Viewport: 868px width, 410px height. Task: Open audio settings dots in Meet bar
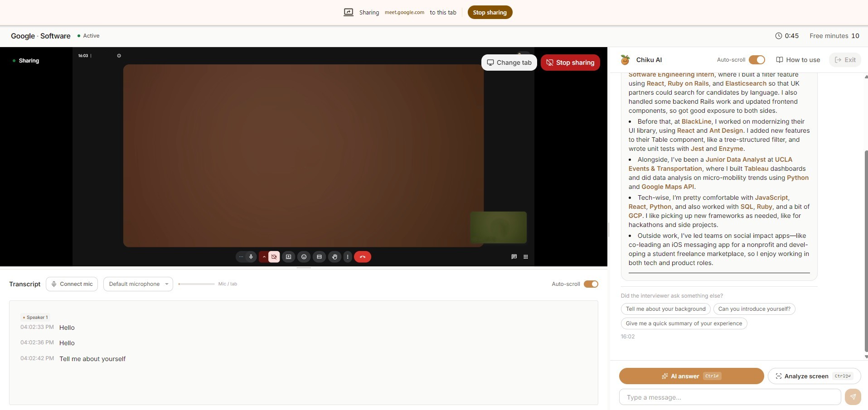point(241,257)
